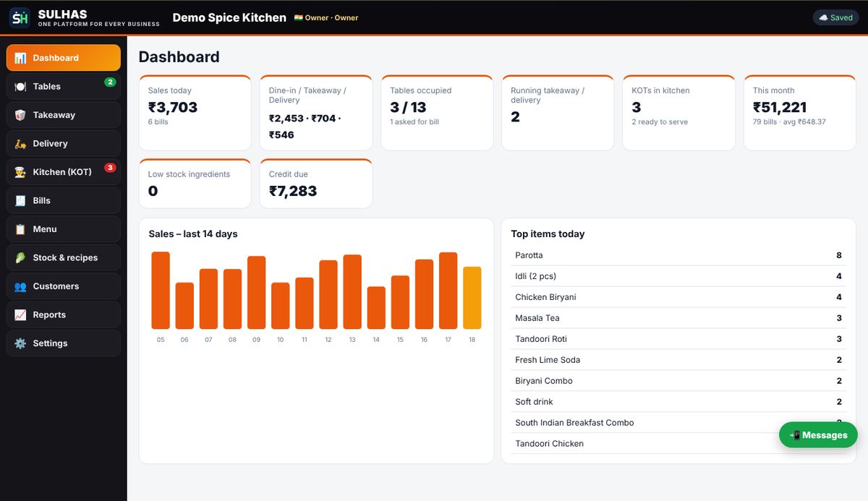Click the Dashboard chart icon in sidebar
Viewport: 868px width, 501px height.
20,58
